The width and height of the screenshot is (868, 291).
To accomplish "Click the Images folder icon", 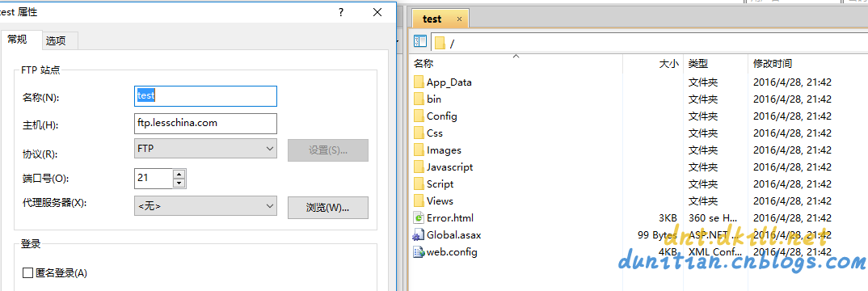I will pos(418,150).
